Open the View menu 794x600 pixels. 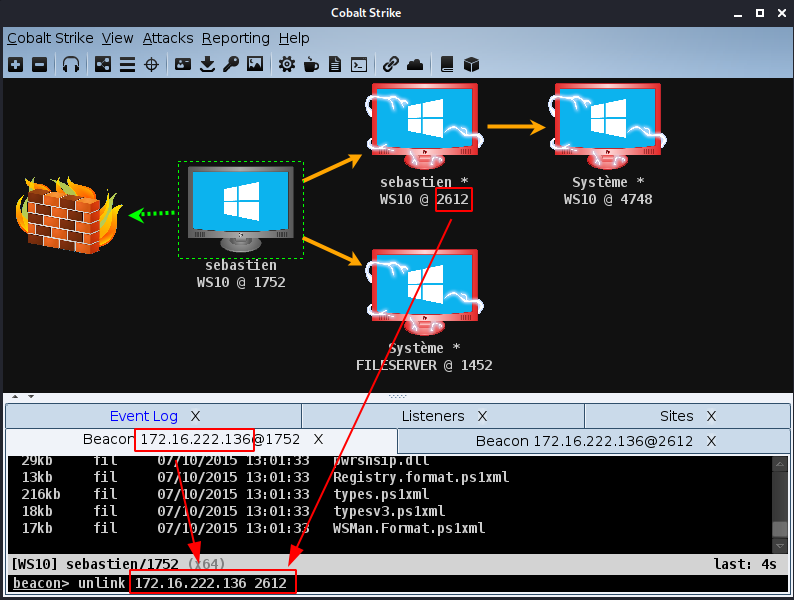tap(117, 38)
